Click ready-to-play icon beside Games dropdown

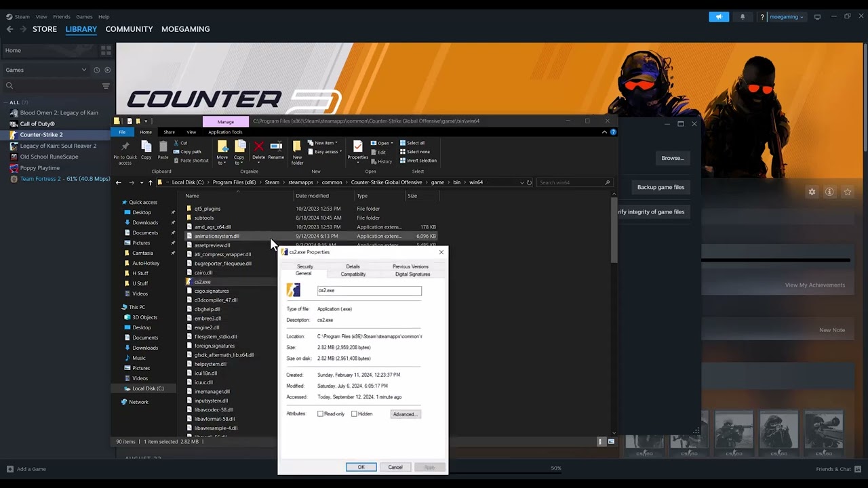tap(107, 70)
